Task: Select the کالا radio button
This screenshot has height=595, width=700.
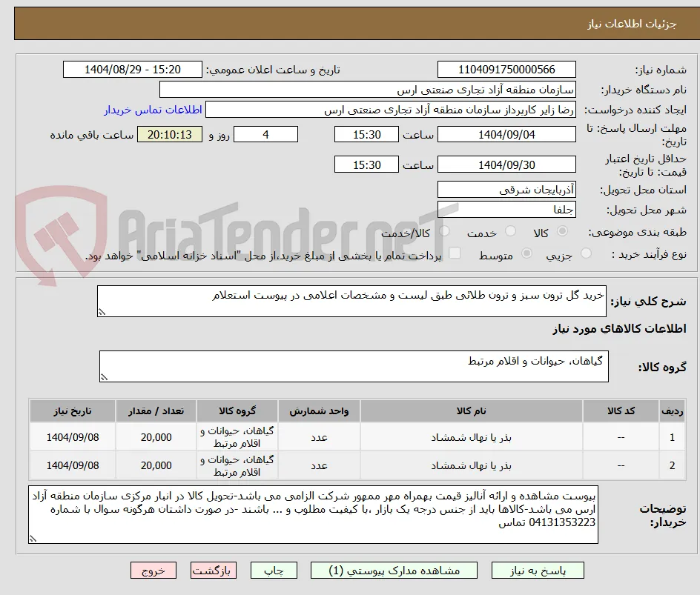Action: (x=563, y=231)
